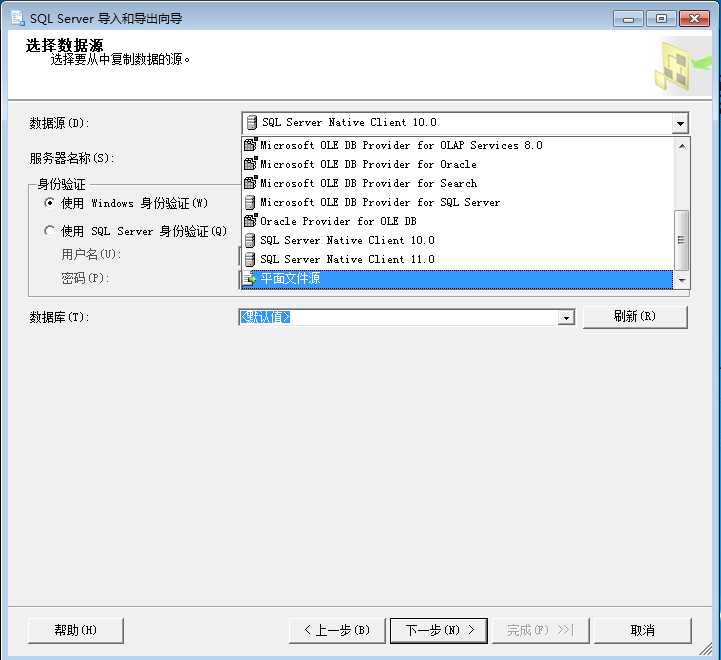Select SQL Server Native Client 10.0 in list

click(x=458, y=240)
